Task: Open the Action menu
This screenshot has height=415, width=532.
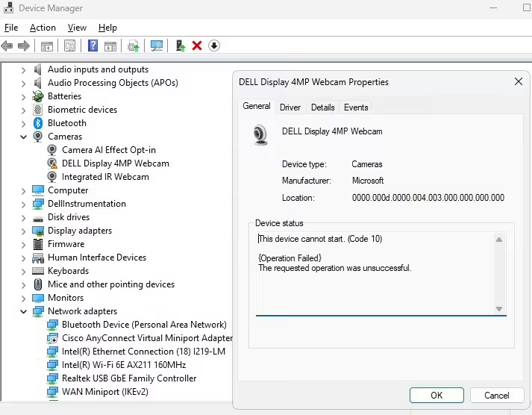Action: 43,28
